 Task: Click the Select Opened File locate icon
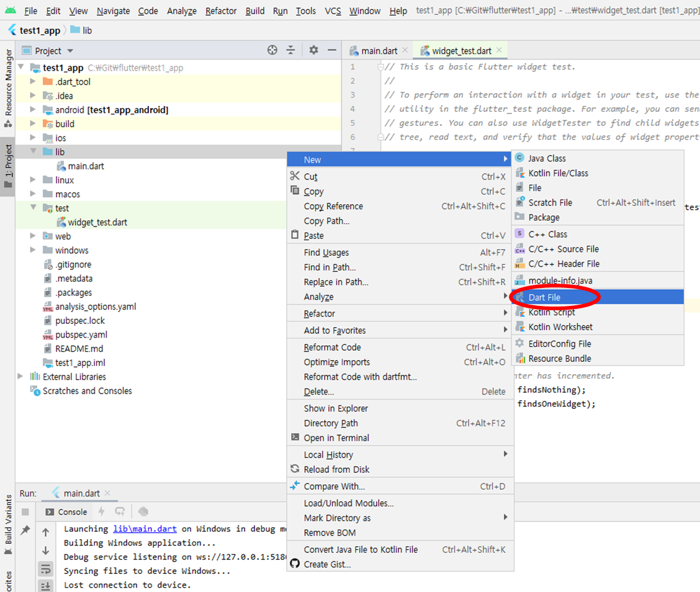272,50
